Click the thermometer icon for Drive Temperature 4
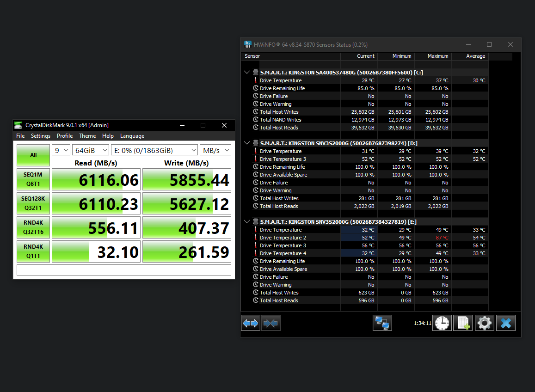This screenshot has height=392, width=535. click(x=256, y=253)
